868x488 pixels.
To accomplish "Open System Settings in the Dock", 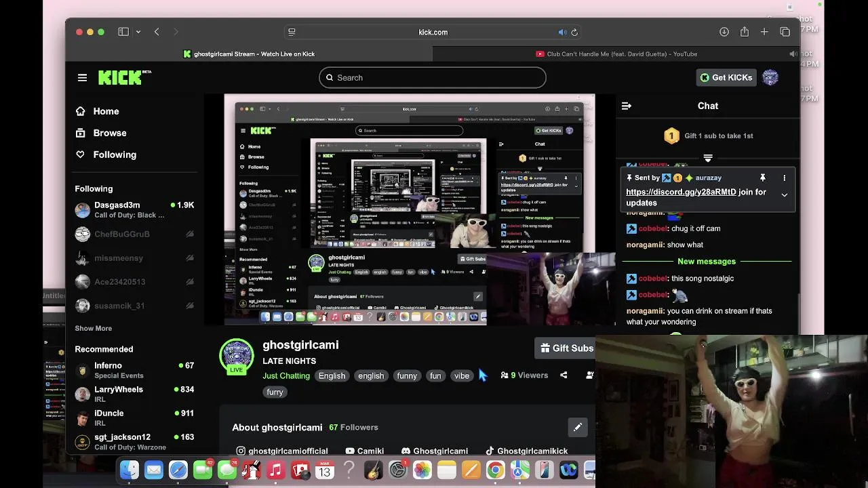I will [398, 470].
